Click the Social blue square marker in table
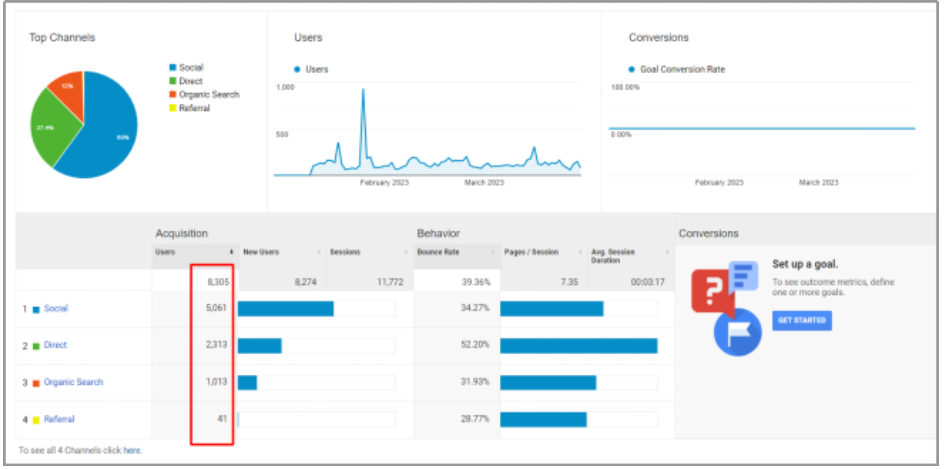Image resolution: width=944 pixels, height=469 pixels. [37, 309]
